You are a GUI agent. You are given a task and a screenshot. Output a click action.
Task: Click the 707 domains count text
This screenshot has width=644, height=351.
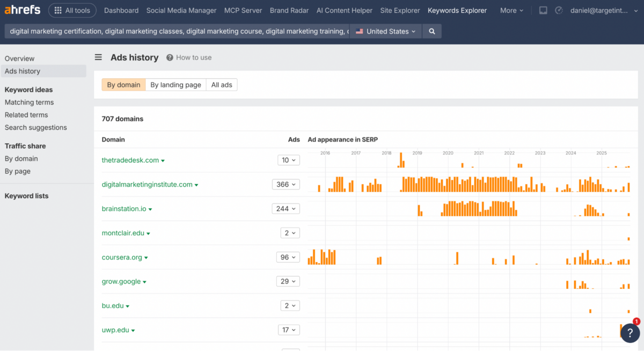122,119
